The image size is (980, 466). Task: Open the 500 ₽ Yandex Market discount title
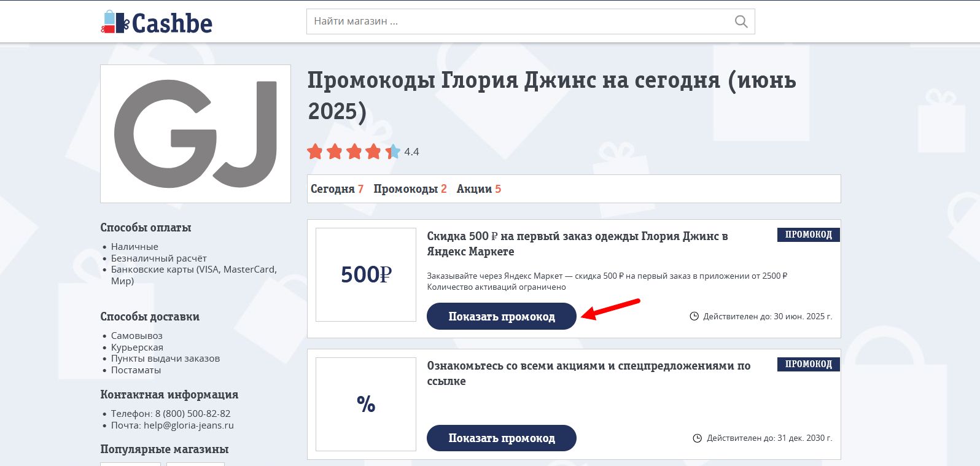(577, 244)
